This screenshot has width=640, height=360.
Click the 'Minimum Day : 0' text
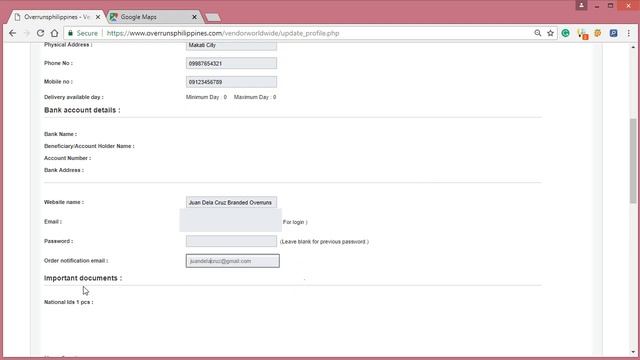(206, 97)
